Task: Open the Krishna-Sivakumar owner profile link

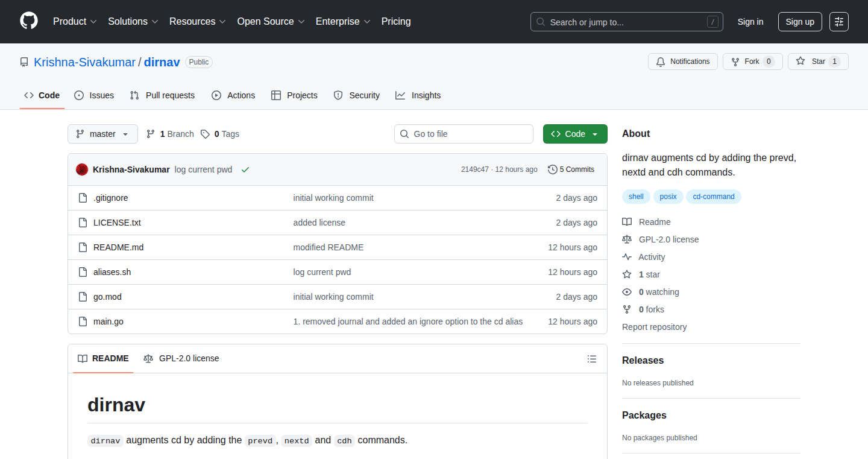Action: 85,62
